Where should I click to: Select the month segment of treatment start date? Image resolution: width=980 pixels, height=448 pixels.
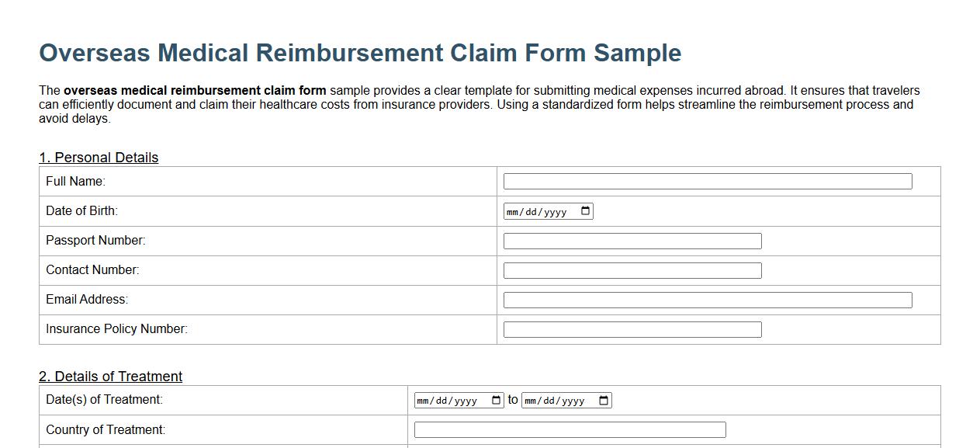[x=425, y=400]
